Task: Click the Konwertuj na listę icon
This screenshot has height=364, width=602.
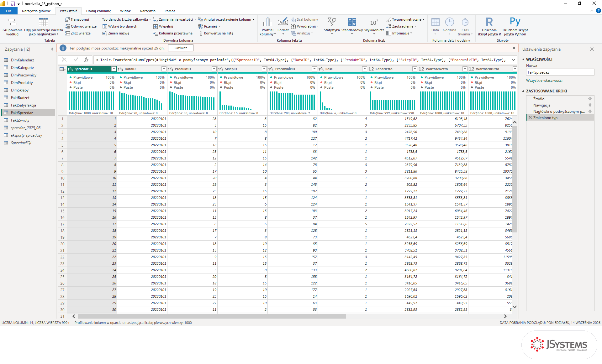Action: tap(201, 33)
